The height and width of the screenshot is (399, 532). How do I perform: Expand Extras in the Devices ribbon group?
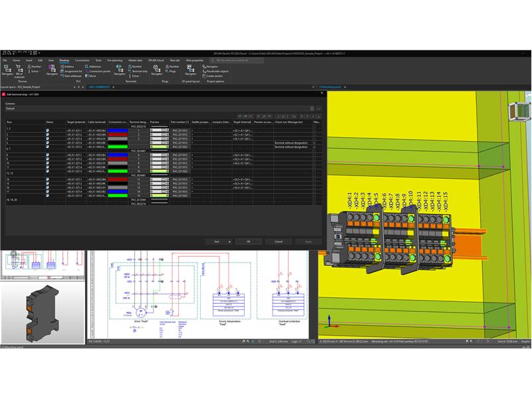pos(34,71)
